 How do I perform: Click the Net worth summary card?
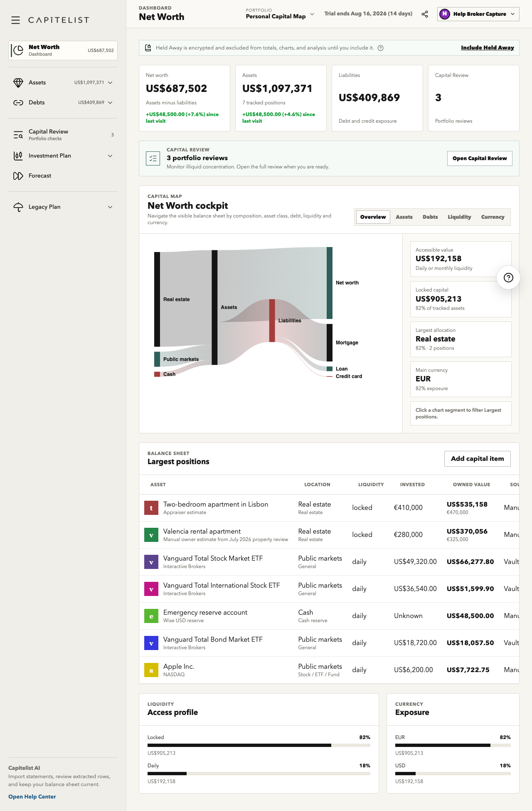tap(185, 98)
